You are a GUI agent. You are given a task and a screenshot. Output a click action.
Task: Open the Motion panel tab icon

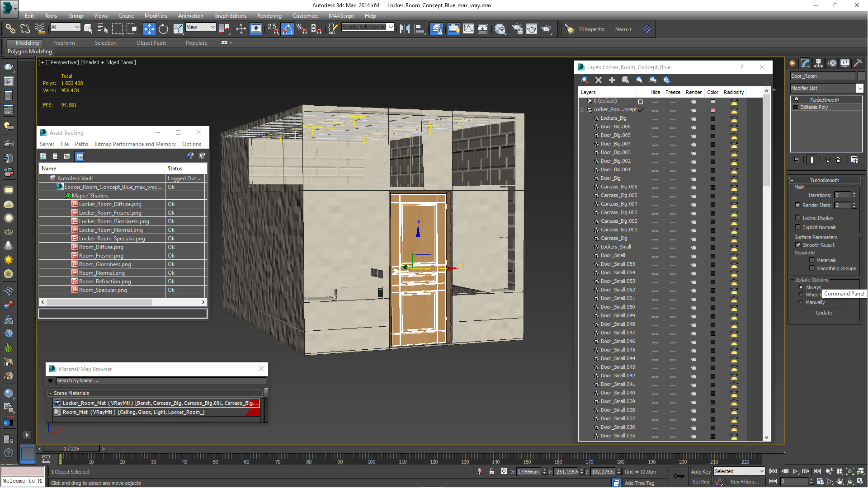[x=831, y=63]
